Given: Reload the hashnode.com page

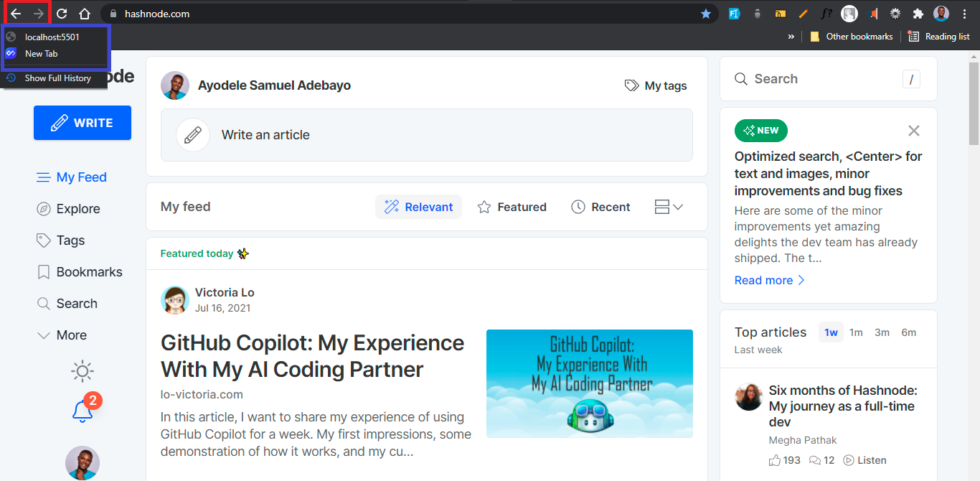Looking at the screenshot, I should 62,14.
